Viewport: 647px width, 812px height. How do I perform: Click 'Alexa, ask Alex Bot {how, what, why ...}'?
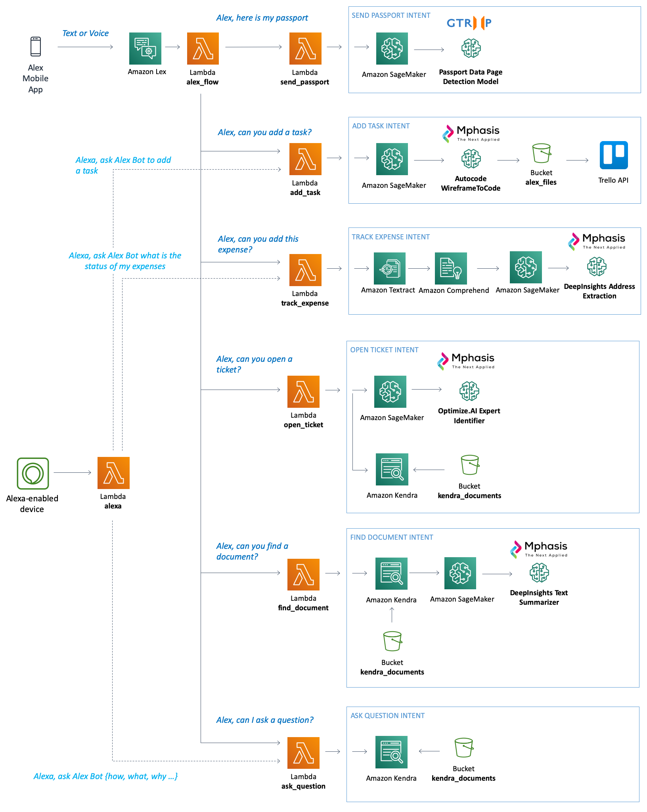coord(105,776)
